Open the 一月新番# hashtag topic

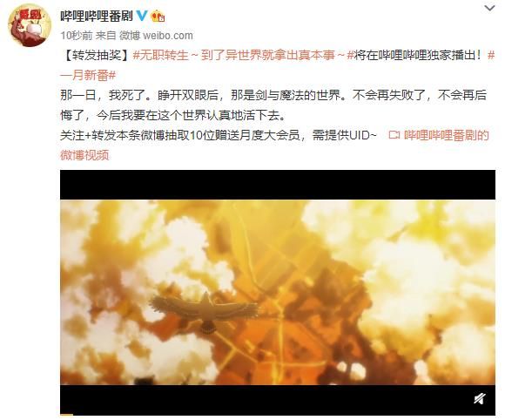pyautogui.click(x=88, y=76)
